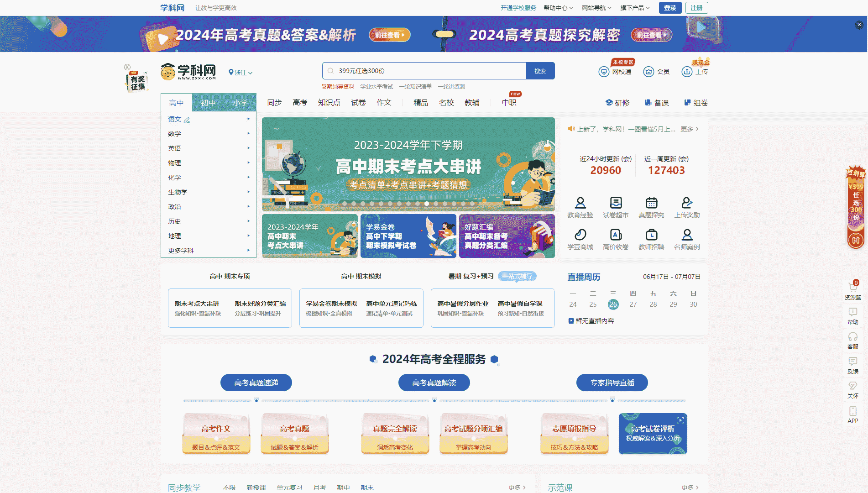Select the last carousel indicator dot
The width and height of the screenshot is (868, 493).
(472, 204)
